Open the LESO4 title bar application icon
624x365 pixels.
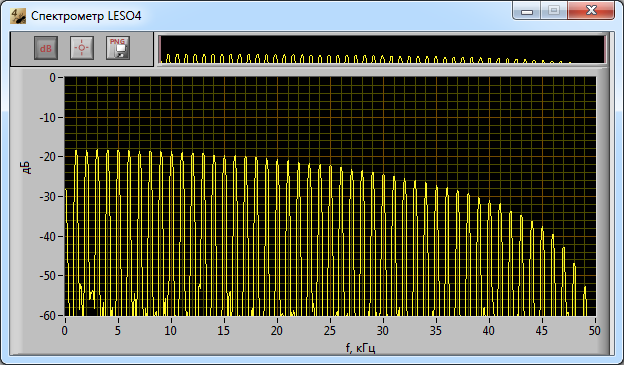(x=18, y=16)
